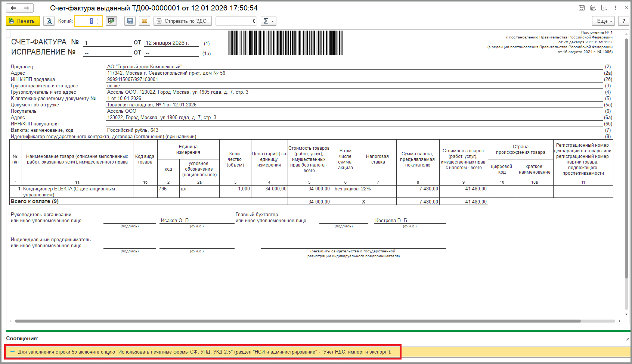This screenshot has height=364, width=632.
Task: Open the Еще dropdown menu
Action: pos(604,21)
